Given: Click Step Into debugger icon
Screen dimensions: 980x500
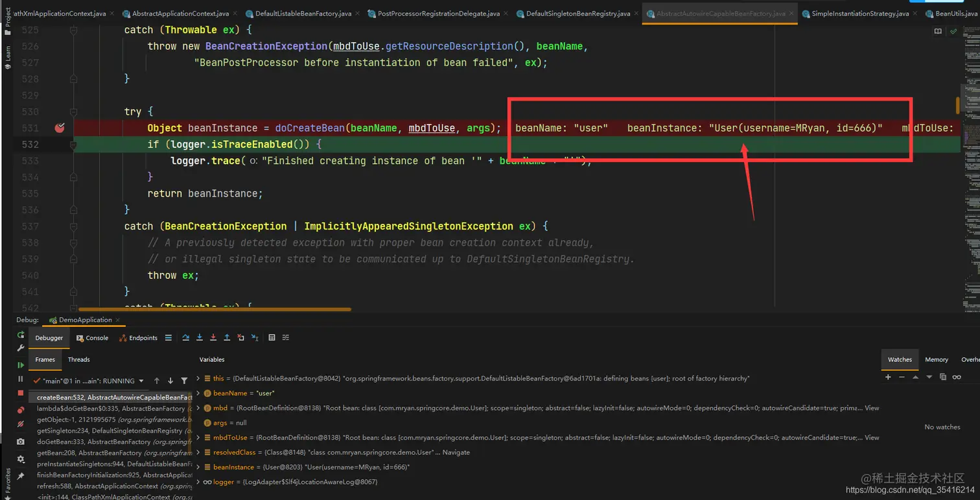Looking at the screenshot, I should tap(200, 338).
